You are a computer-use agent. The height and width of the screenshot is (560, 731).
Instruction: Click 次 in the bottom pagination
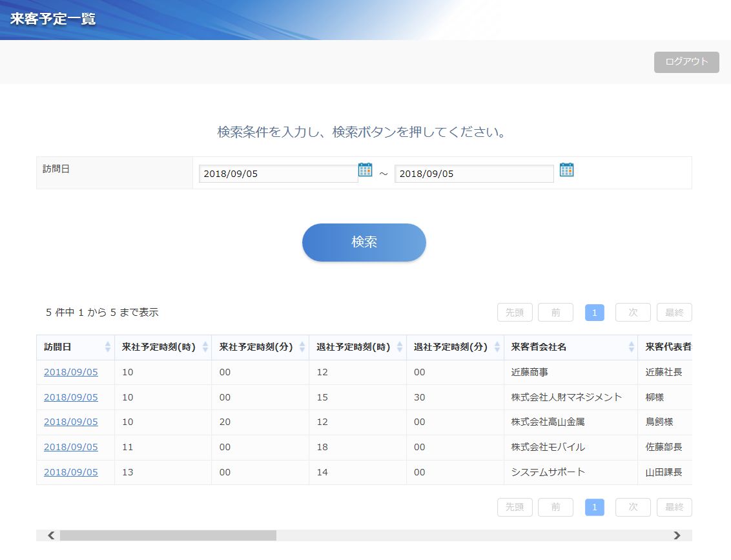tap(633, 507)
